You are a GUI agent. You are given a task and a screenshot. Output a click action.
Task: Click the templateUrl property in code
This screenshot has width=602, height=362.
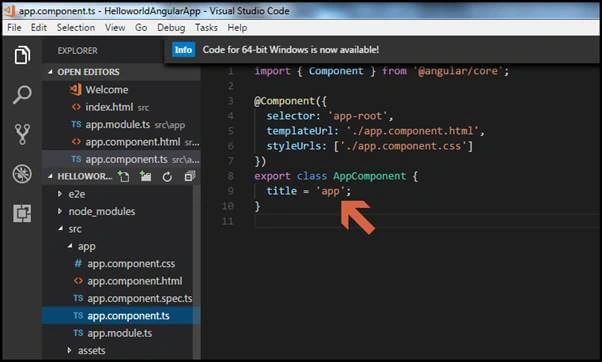click(299, 131)
